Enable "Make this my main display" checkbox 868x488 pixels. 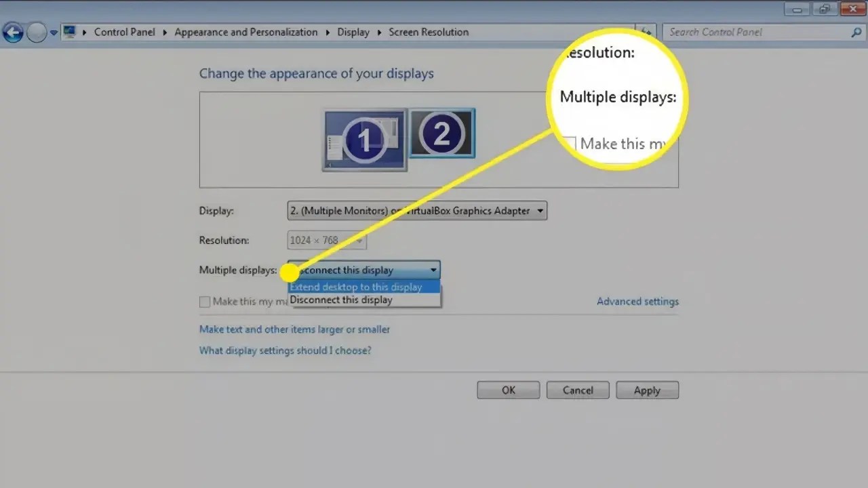point(204,302)
